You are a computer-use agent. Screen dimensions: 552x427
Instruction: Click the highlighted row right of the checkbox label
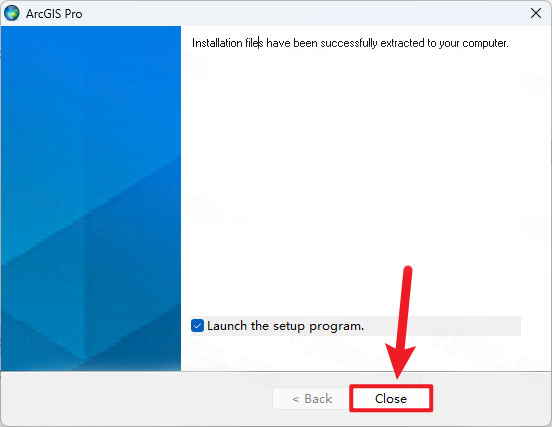(x=442, y=326)
